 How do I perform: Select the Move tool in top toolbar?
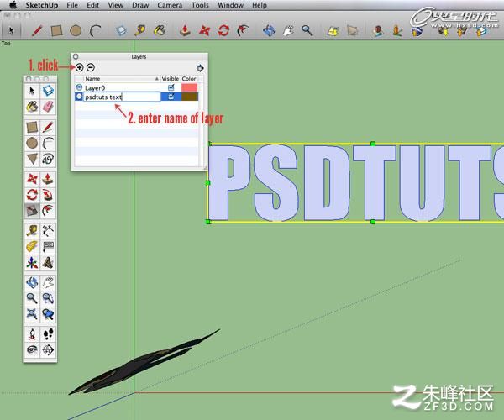point(204,31)
